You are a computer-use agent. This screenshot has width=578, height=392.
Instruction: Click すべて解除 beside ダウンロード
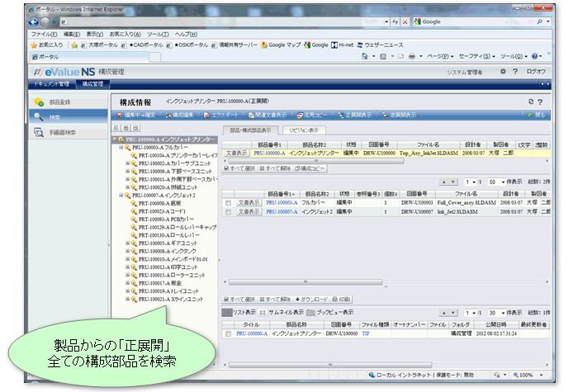275,300
